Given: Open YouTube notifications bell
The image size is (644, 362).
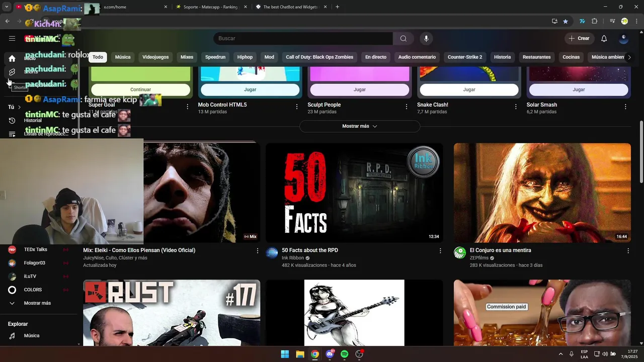Looking at the screenshot, I should tap(604, 39).
